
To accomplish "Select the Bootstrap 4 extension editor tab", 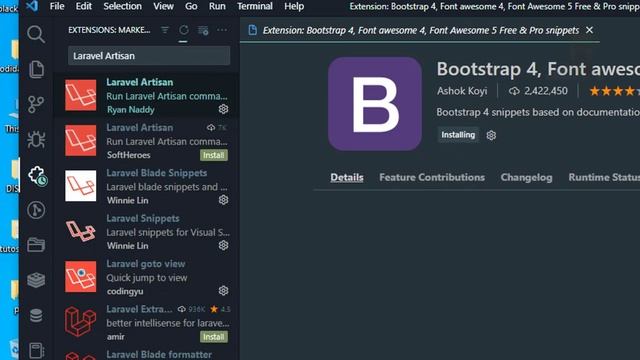I will point(420,30).
